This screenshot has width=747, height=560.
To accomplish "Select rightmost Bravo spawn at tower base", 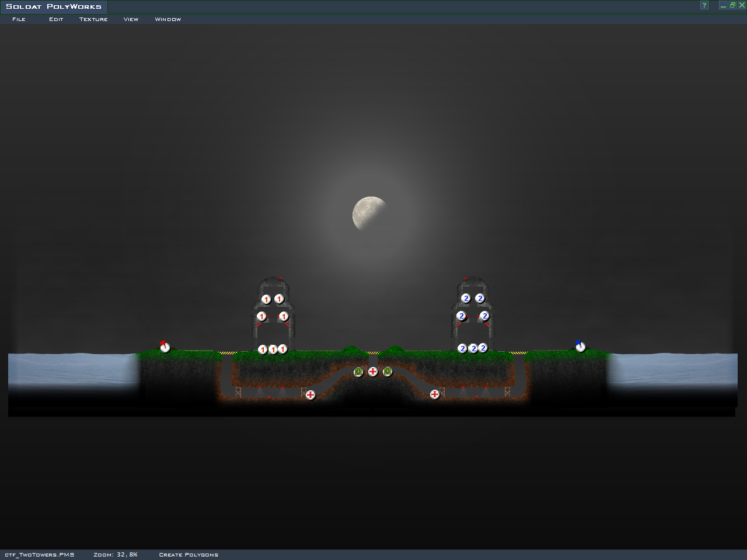I will click(483, 348).
